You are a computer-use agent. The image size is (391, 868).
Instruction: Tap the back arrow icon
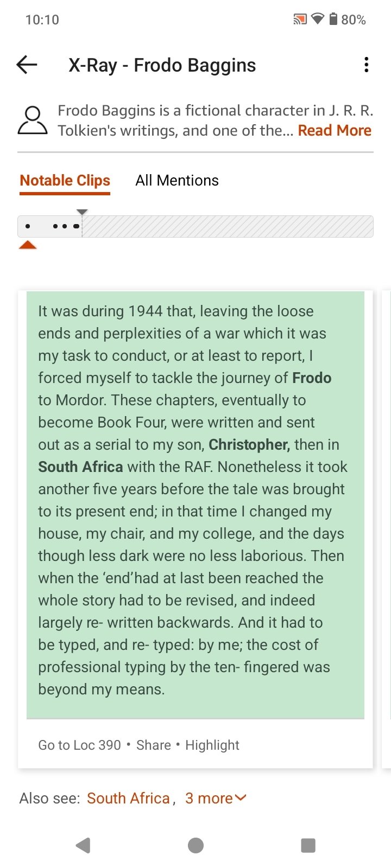[27, 65]
